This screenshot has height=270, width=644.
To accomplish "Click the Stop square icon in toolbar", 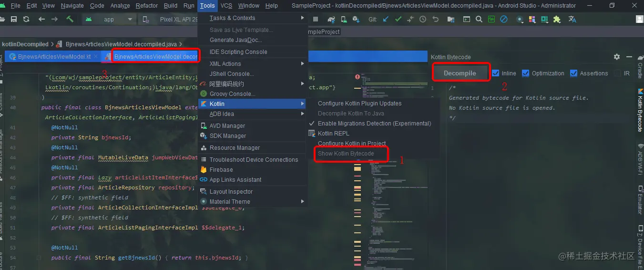I will pos(316,19).
